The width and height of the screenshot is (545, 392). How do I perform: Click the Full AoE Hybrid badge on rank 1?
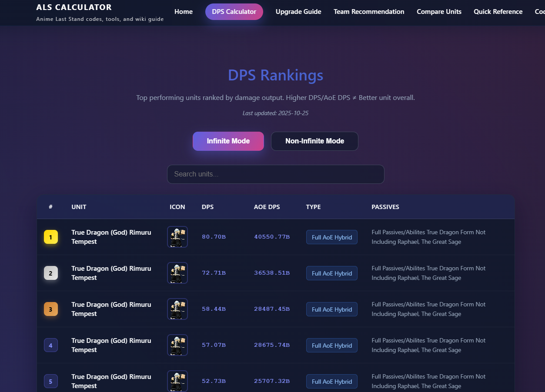pos(332,237)
